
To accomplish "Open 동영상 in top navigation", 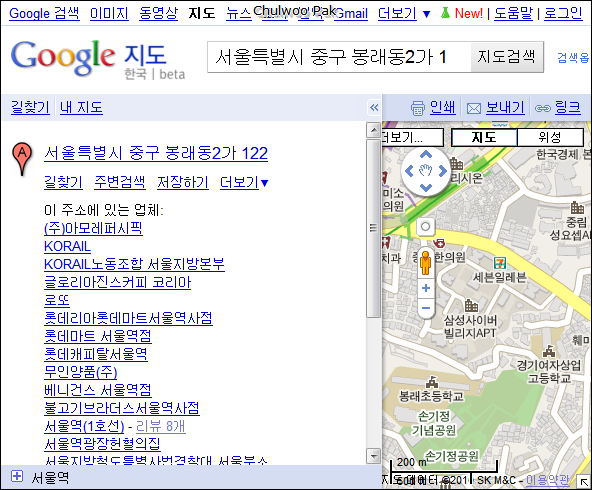I will (159, 14).
